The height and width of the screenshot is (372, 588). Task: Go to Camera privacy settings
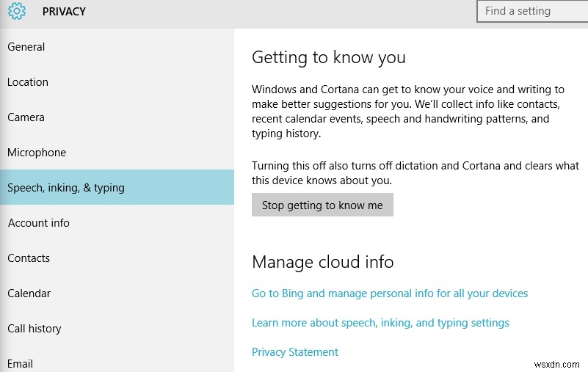pyautogui.click(x=26, y=117)
